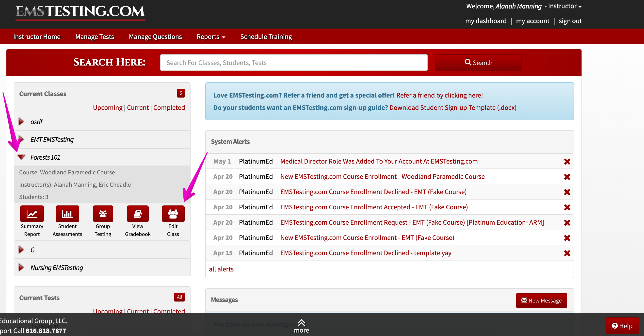Click the Search magnifier button
644x336 pixels.
(478, 63)
